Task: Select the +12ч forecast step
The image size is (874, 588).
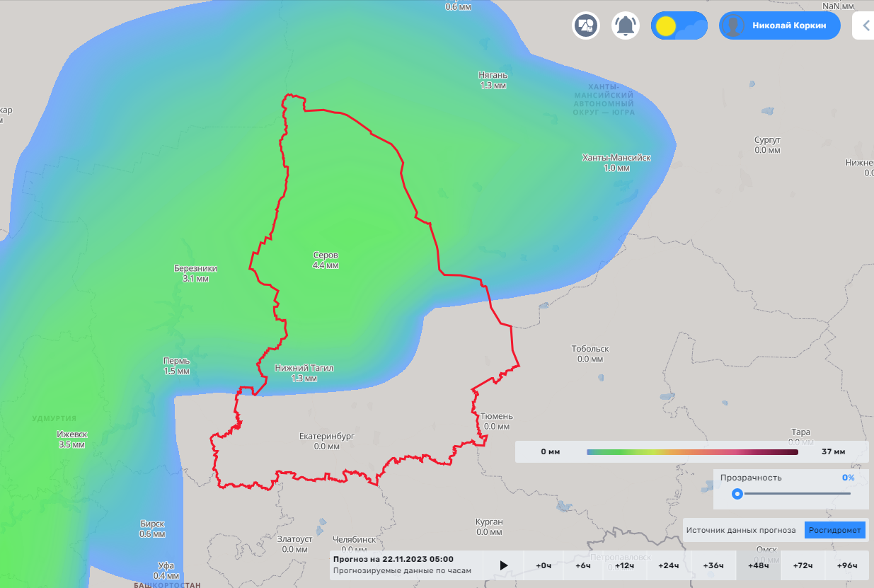Action: [624, 565]
